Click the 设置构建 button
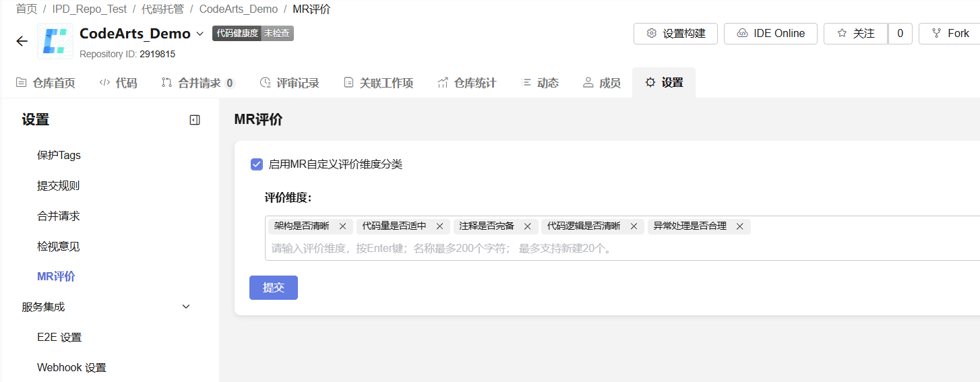The image size is (980, 382). (x=675, y=34)
